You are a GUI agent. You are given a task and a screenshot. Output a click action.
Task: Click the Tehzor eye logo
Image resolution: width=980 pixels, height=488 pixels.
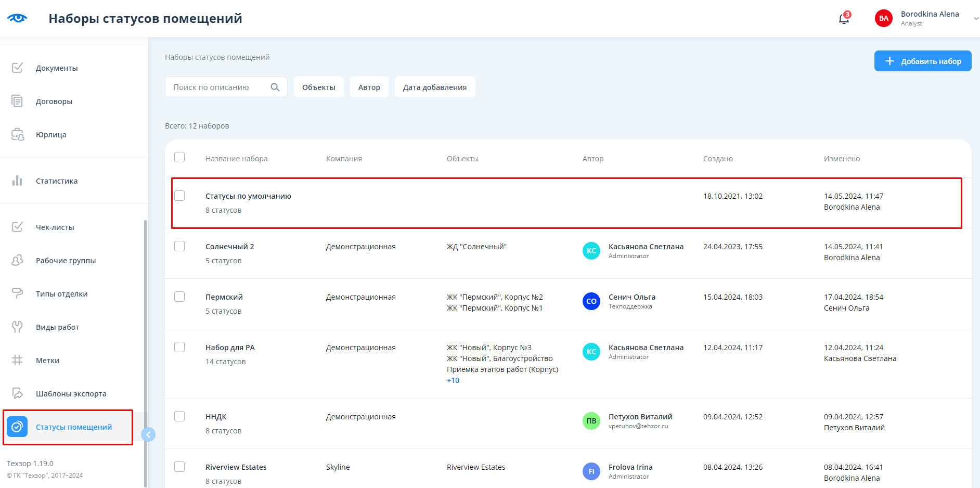coord(17,18)
